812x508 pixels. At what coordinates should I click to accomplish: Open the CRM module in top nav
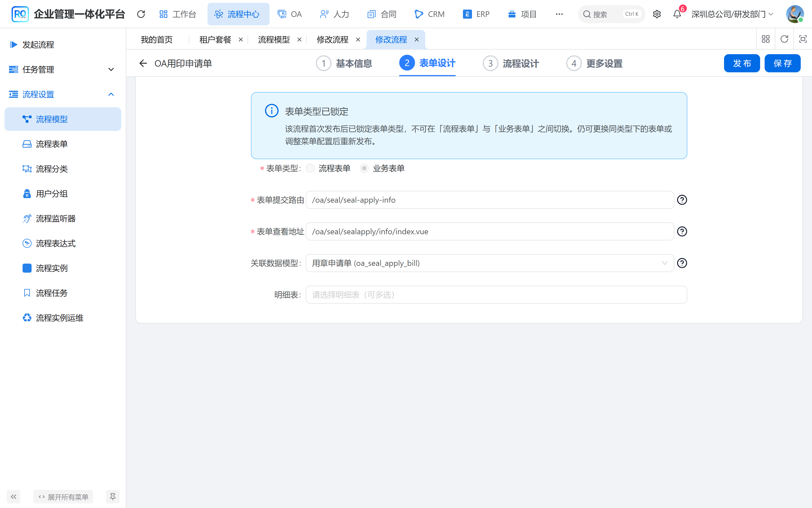click(x=429, y=14)
